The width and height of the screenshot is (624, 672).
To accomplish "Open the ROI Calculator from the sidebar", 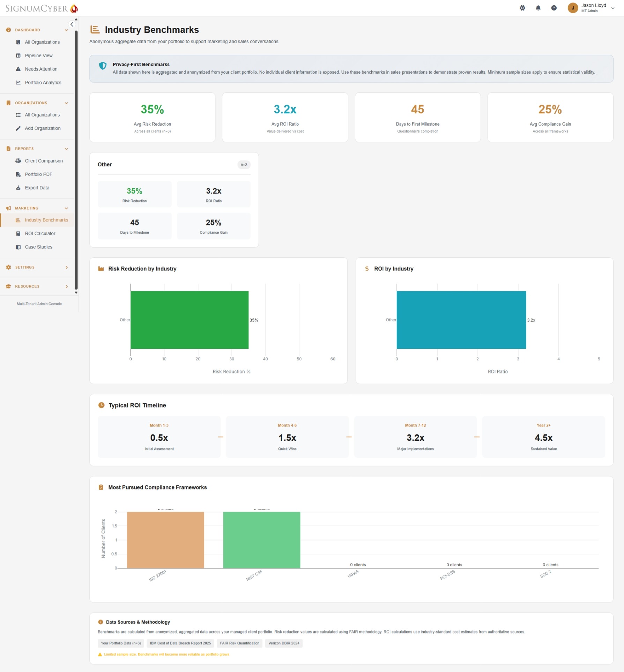I will (39, 233).
